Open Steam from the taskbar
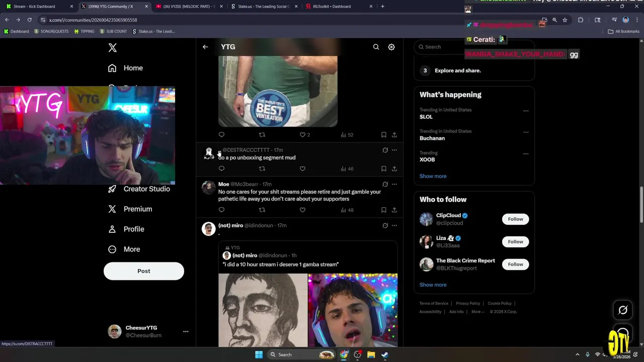The height and width of the screenshot is (362, 644). point(384,354)
